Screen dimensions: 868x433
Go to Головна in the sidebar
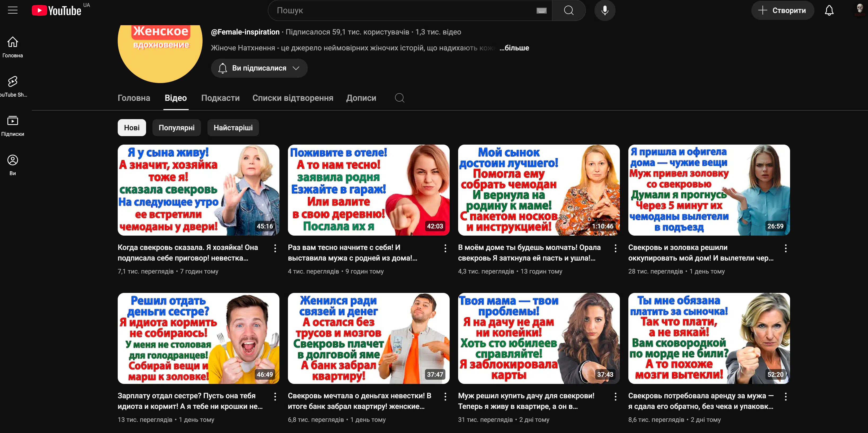12,47
